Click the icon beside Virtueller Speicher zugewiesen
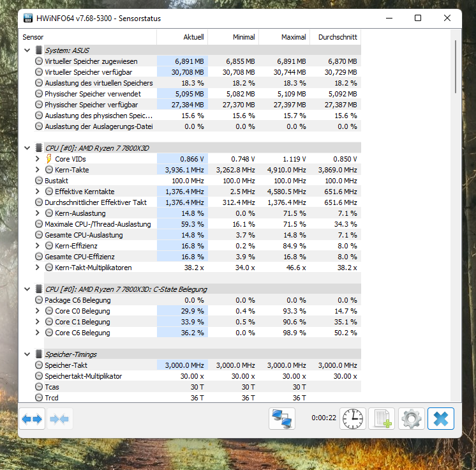Image resolution: width=476 pixels, height=470 pixels. (x=39, y=61)
